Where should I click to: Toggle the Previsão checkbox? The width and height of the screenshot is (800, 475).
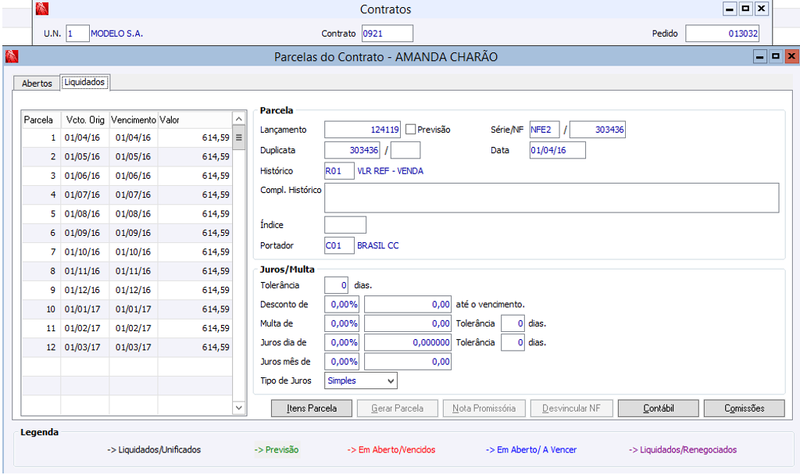point(410,130)
